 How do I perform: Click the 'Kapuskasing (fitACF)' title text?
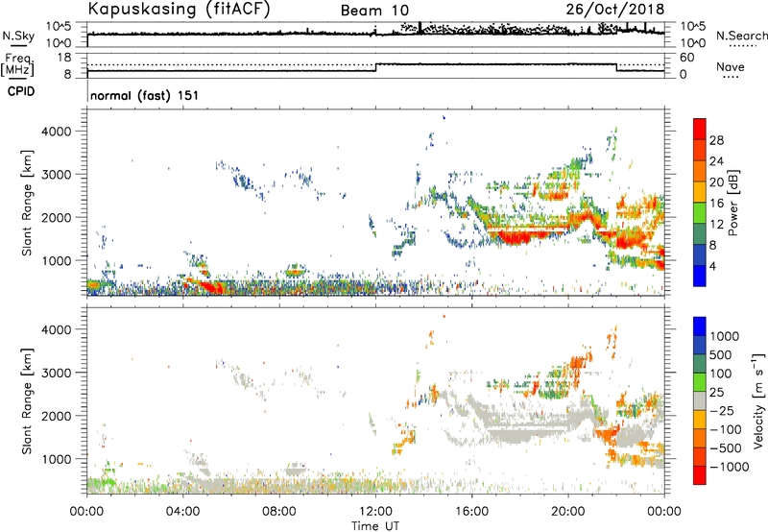tap(179, 10)
